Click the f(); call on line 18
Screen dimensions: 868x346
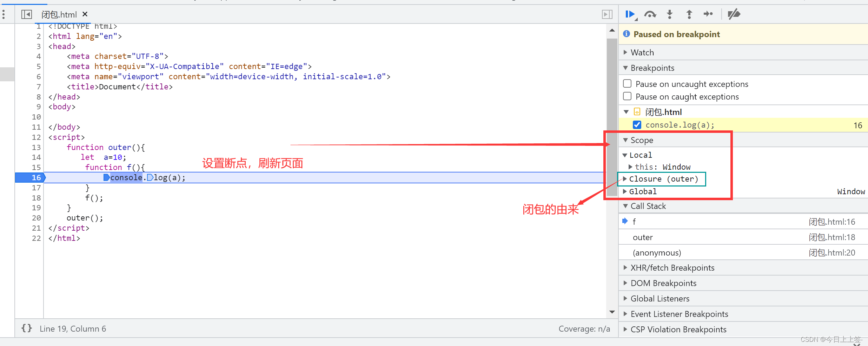coord(94,198)
